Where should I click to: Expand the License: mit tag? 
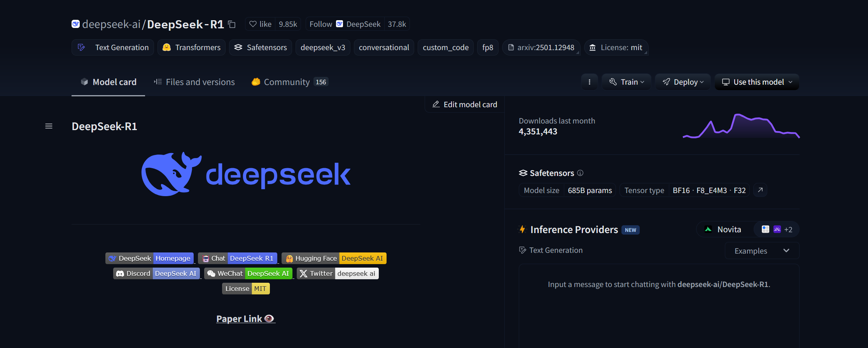pyautogui.click(x=616, y=47)
